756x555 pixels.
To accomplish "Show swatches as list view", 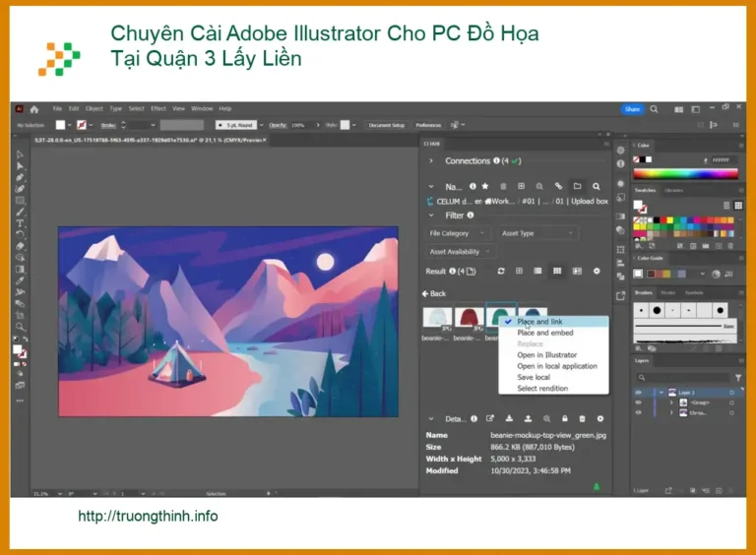I will 726,206.
